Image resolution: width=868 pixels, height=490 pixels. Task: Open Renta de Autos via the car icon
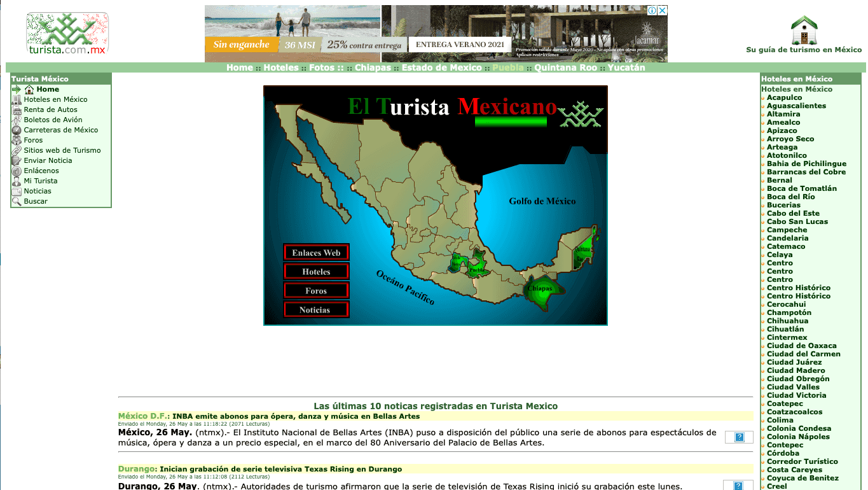(x=17, y=109)
